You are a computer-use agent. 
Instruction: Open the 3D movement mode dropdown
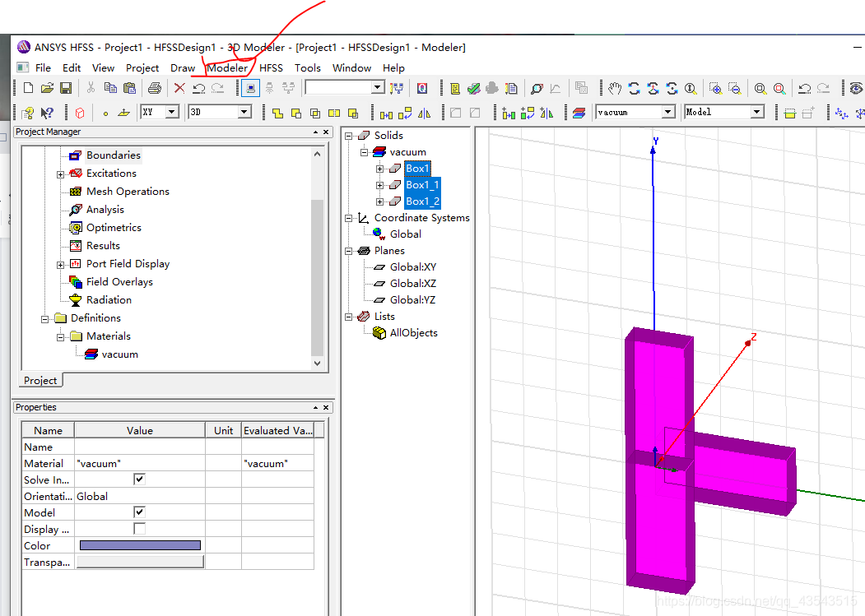[244, 112]
